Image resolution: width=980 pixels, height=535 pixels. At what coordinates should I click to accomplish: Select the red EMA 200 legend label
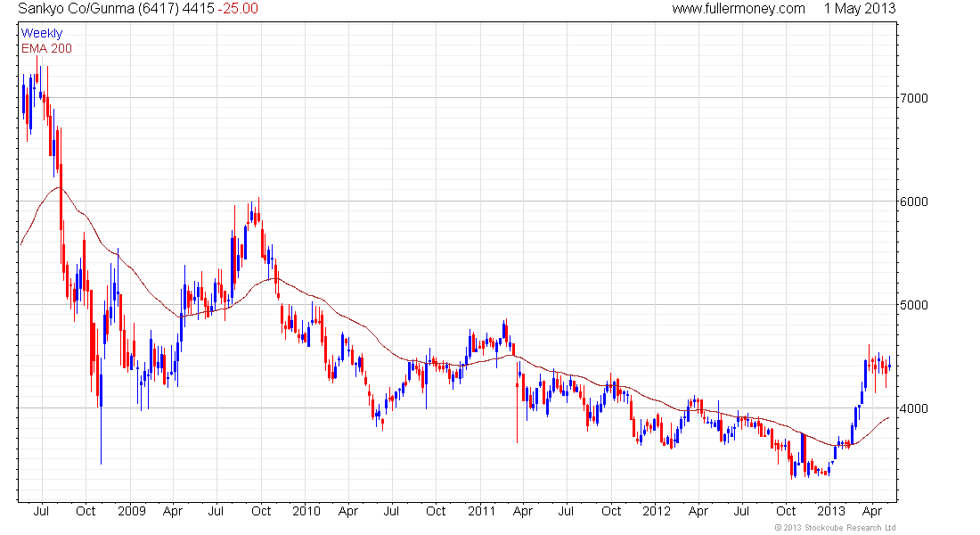coord(46,48)
